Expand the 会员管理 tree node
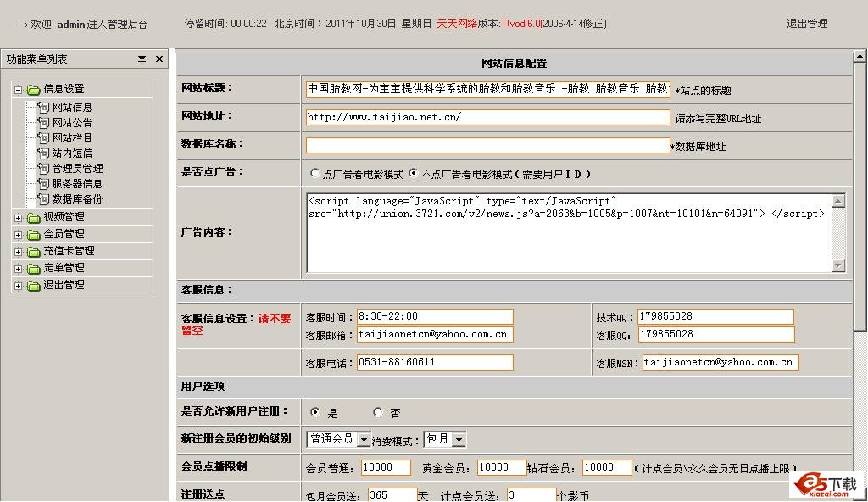Screen dimensions: 868x502 coord(19,236)
